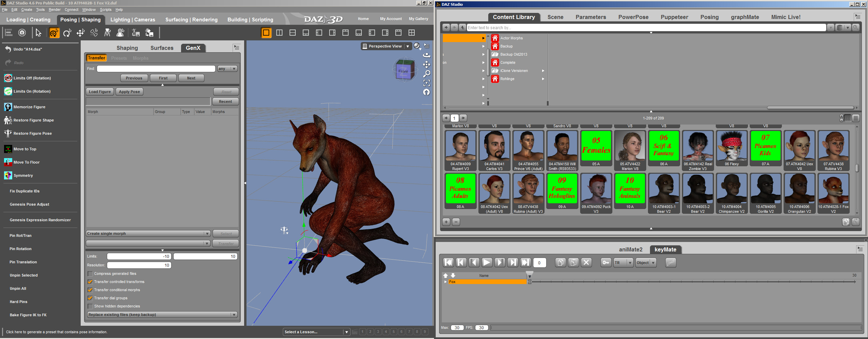This screenshot has width=868, height=339.
Task: Open the Perspective View camera dropdown
Action: click(x=386, y=46)
